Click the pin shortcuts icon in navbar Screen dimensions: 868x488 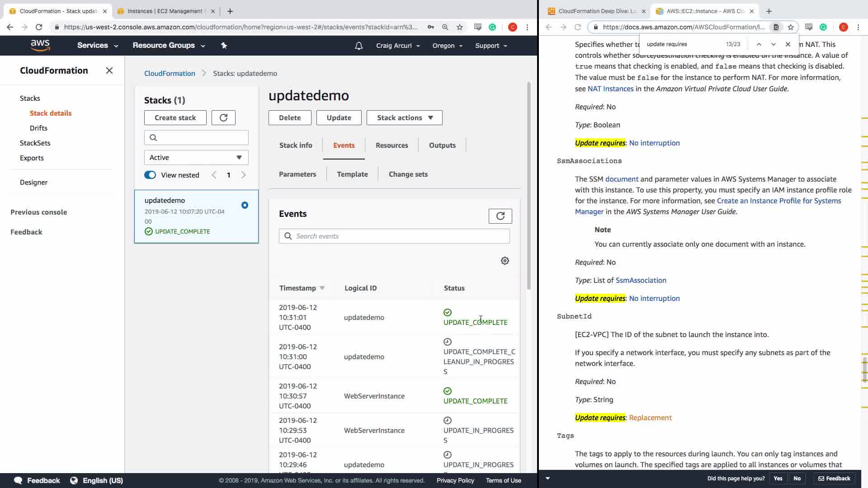(x=224, y=45)
